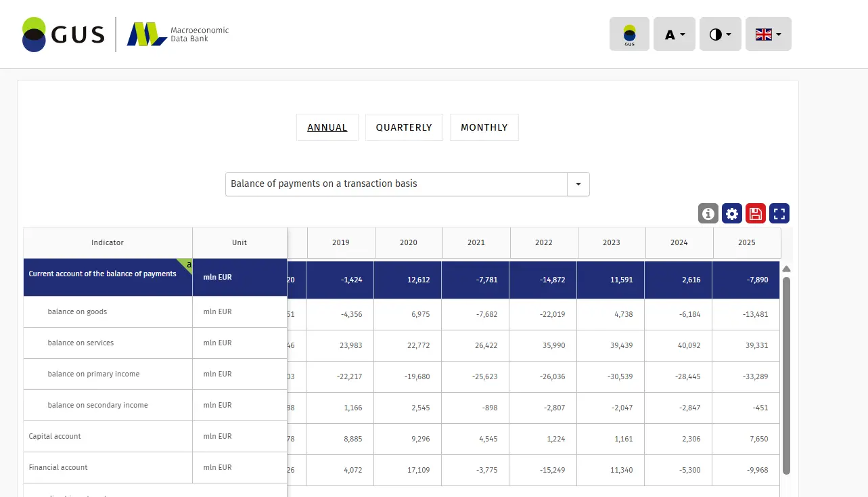868x497 pixels.
Task: Click the green footnote marker 'a'
Action: (187, 264)
